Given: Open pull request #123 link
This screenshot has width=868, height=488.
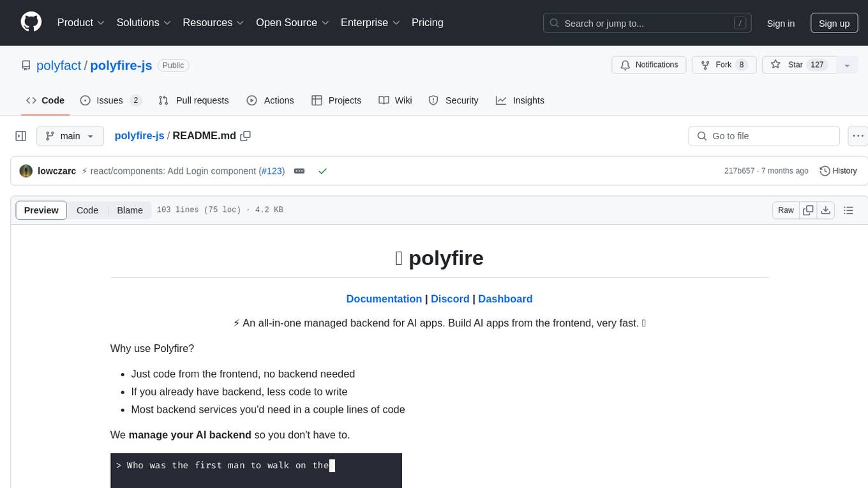Looking at the screenshot, I should tap(272, 171).
